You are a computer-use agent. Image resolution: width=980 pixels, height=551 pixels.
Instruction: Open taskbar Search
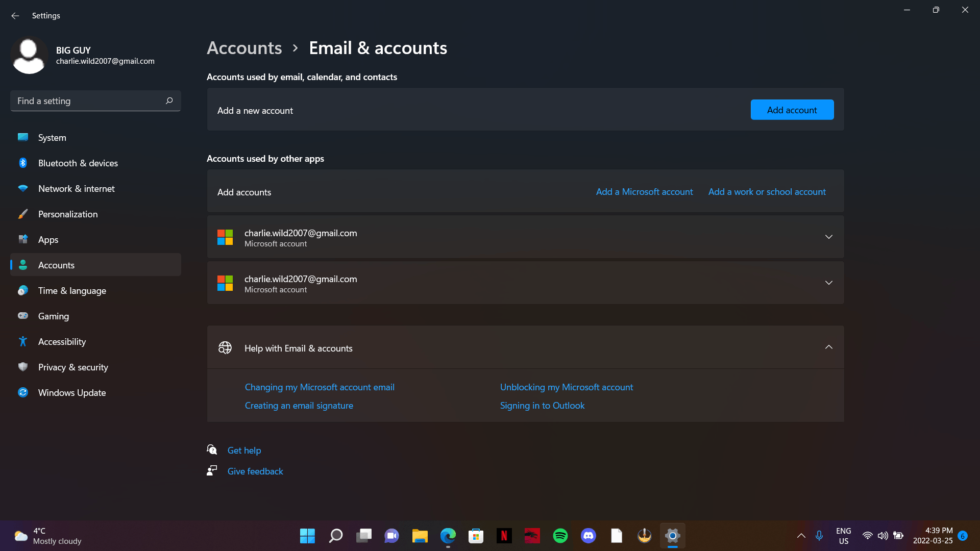335,536
